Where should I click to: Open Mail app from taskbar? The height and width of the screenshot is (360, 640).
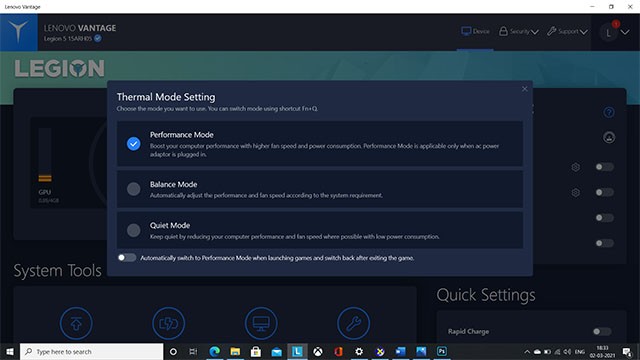pyautogui.click(x=276, y=351)
